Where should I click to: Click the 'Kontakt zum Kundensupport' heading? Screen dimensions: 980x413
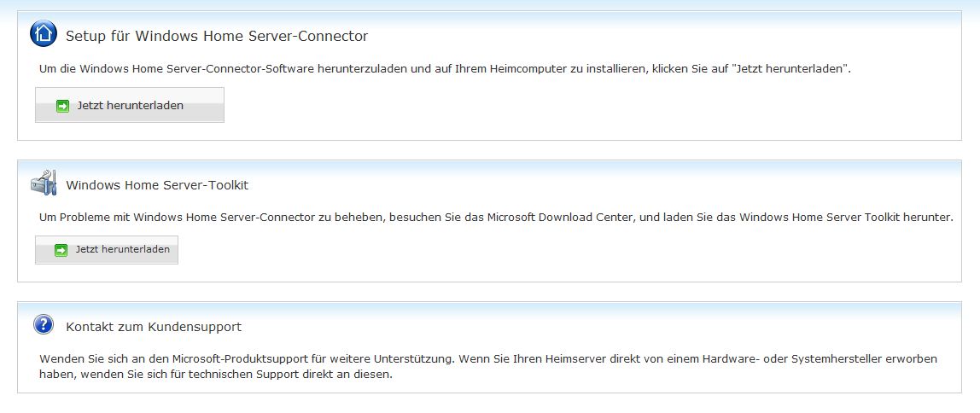[154, 327]
